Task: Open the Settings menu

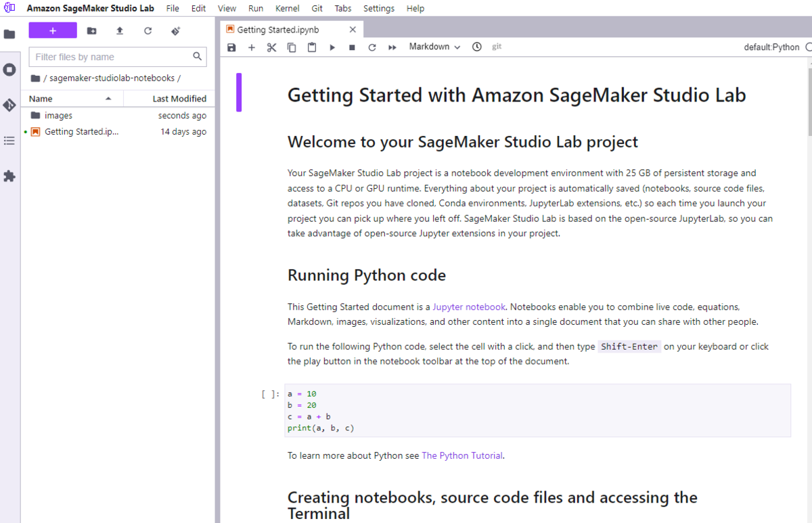Action: click(379, 8)
